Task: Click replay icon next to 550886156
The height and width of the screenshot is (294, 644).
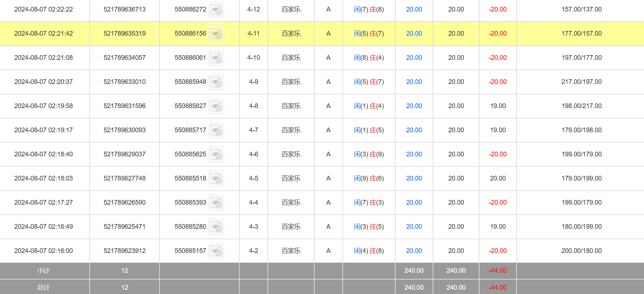Action: [216, 34]
